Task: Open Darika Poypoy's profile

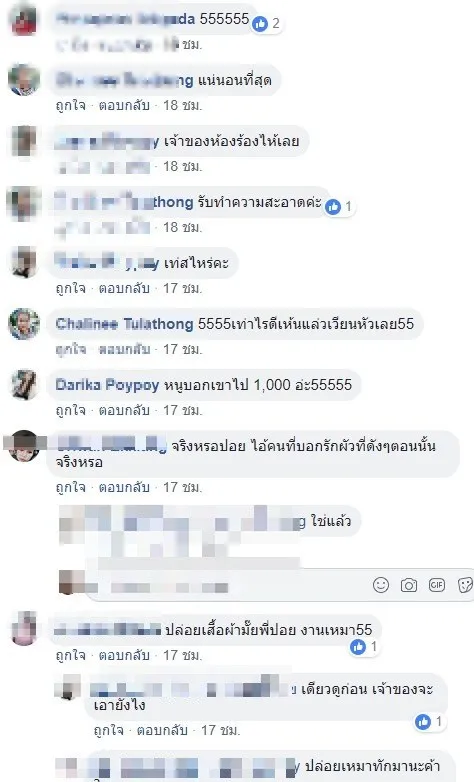Action: click(x=107, y=385)
